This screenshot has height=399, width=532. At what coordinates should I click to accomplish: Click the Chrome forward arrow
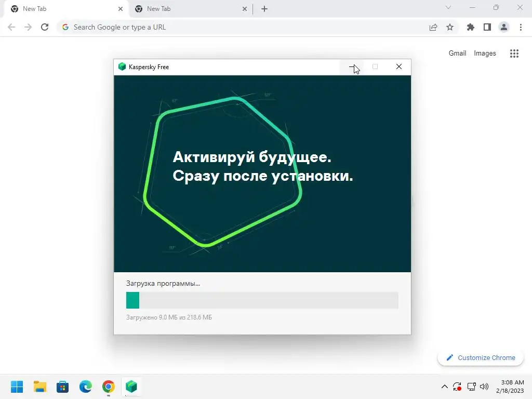pyautogui.click(x=28, y=27)
